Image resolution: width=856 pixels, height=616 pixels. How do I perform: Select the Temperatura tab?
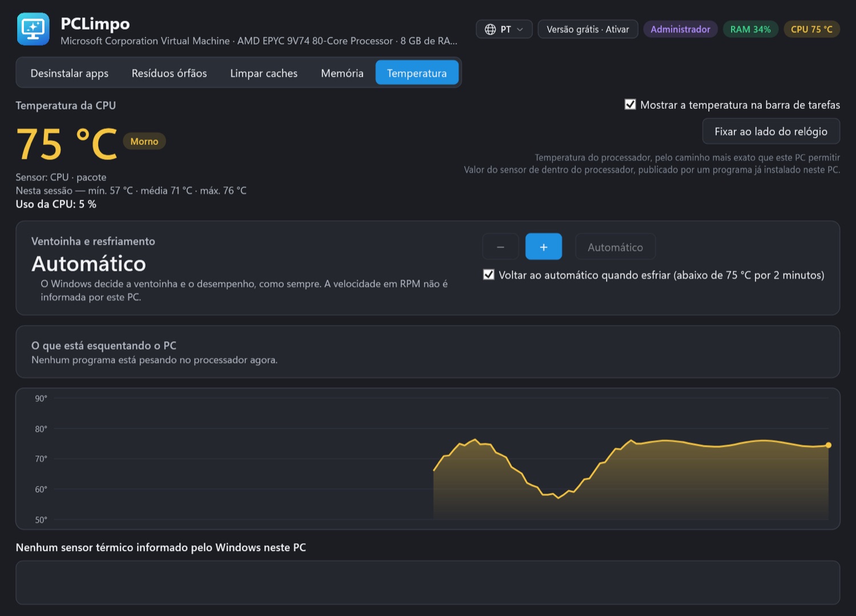tap(417, 73)
